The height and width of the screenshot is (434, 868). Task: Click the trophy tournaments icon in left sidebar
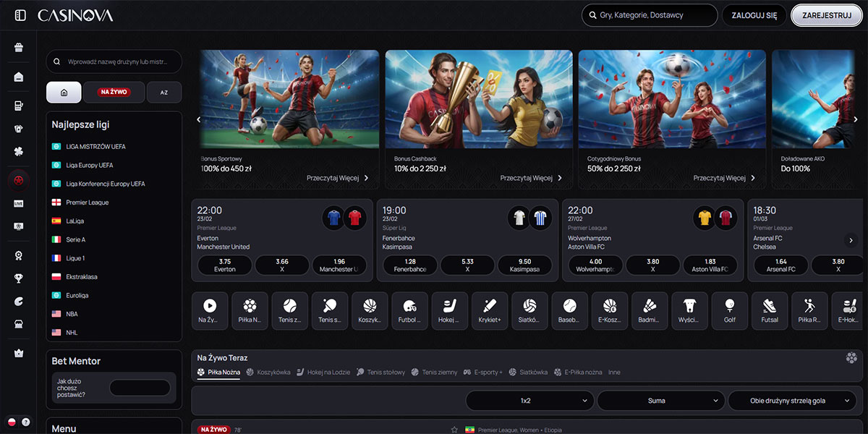point(19,279)
